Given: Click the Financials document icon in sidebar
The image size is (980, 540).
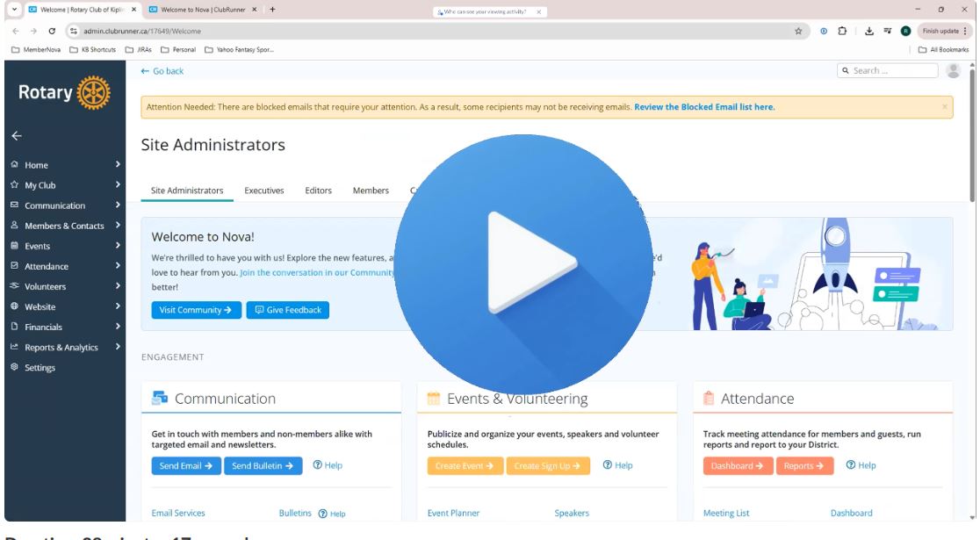Looking at the screenshot, I should (14, 327).
